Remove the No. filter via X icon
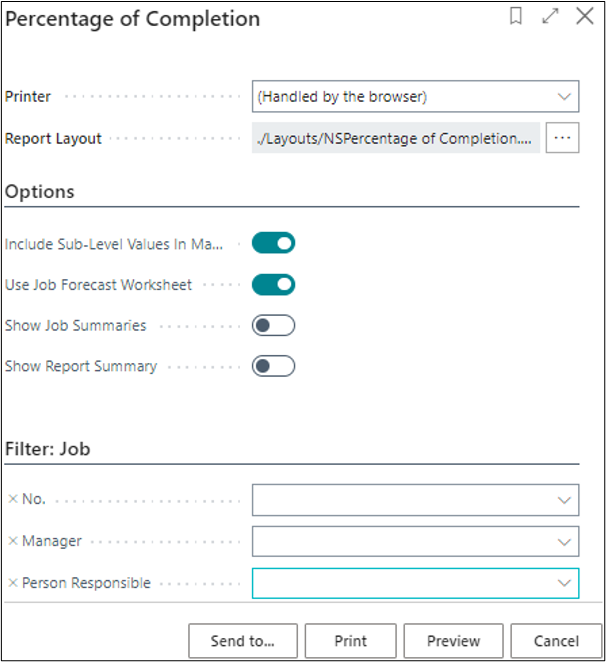 click(x=13, y=499)
